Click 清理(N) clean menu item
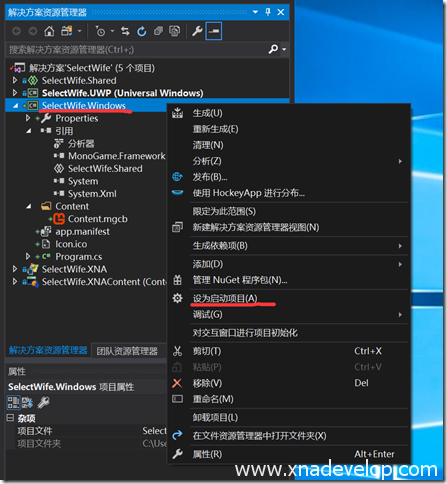447x484 pixels. 289,145
